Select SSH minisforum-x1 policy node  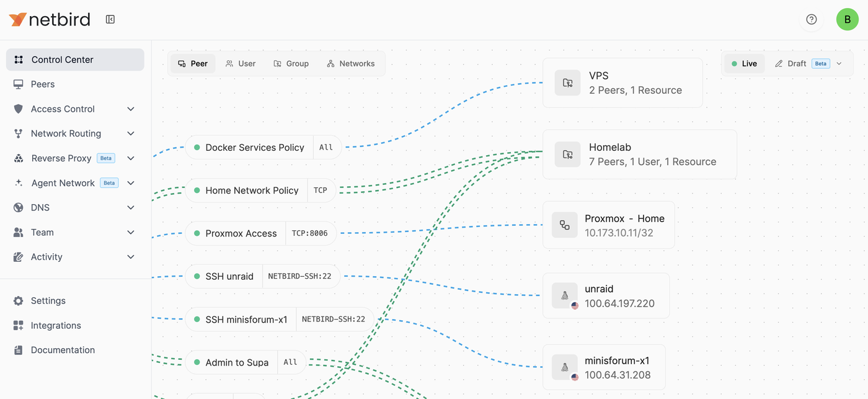click(280, 320)
